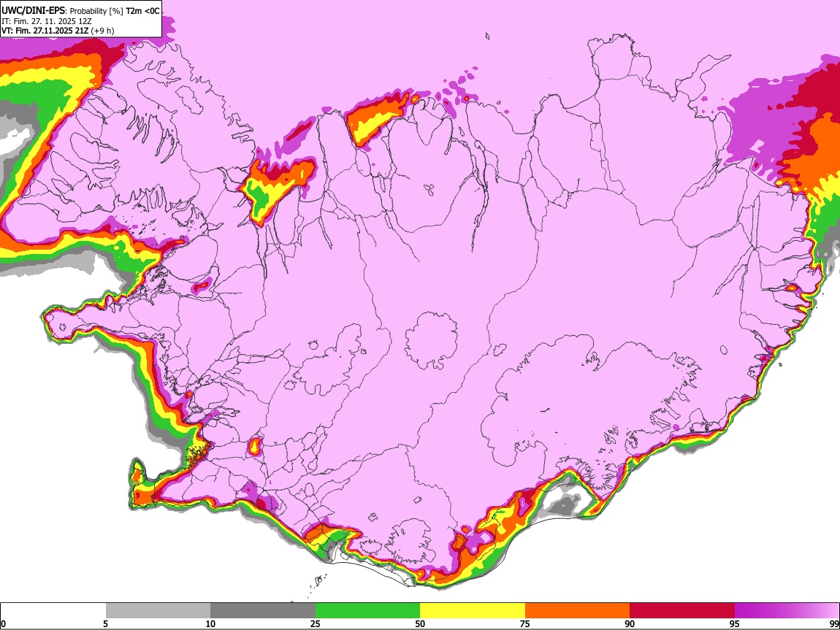Viewport: 840px width, 630px height.
Task: Click the 'VT: Fim. 27.11.2025 21Z' line
Action: [x=45, y=31]
